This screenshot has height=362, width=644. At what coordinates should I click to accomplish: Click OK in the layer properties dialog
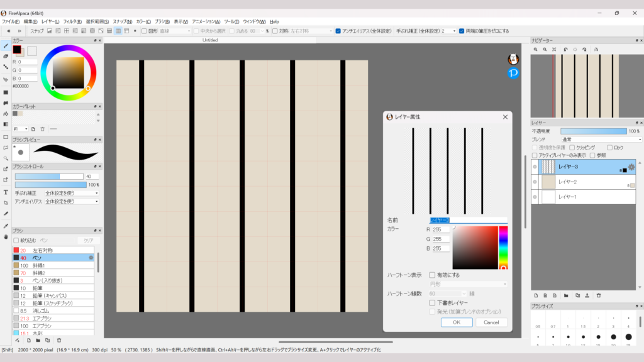(457, 322)
